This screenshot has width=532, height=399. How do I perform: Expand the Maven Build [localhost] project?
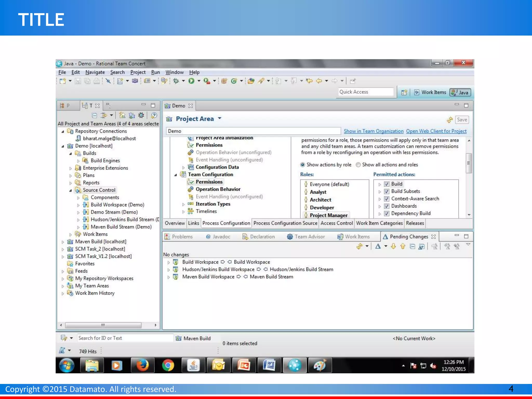pyautogui.click(x=63, y=242)
